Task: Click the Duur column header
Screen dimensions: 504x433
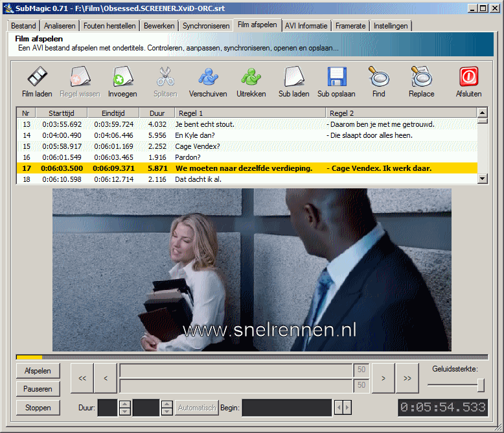Action: [x=157, y=113]
